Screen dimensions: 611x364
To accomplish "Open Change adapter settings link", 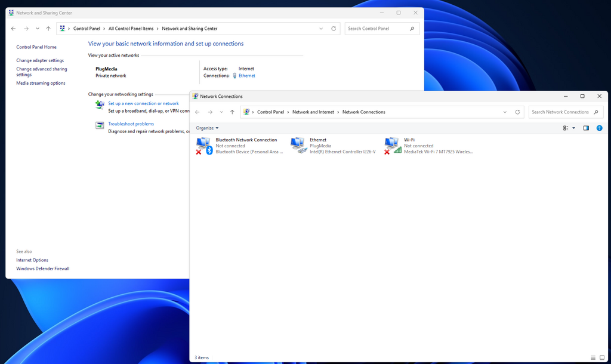I will (40, 60).
